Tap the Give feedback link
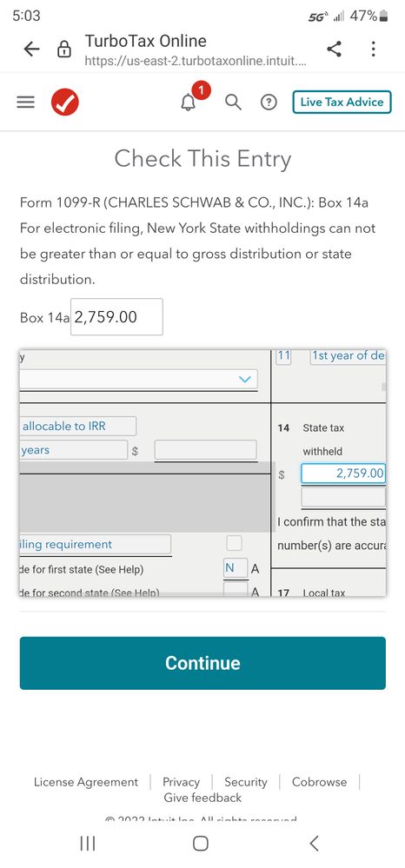This screenshot has height=868, width=405. [x=202, y=798]
